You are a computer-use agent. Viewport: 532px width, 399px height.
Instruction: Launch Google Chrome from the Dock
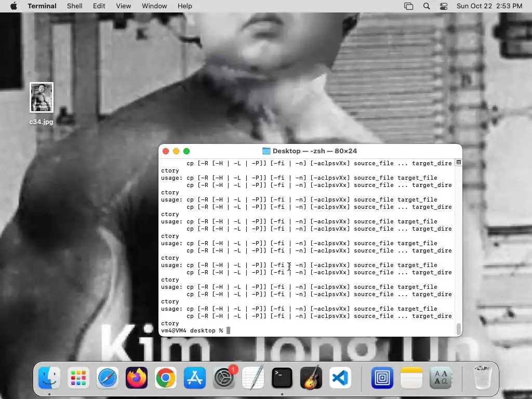[166, 378]
